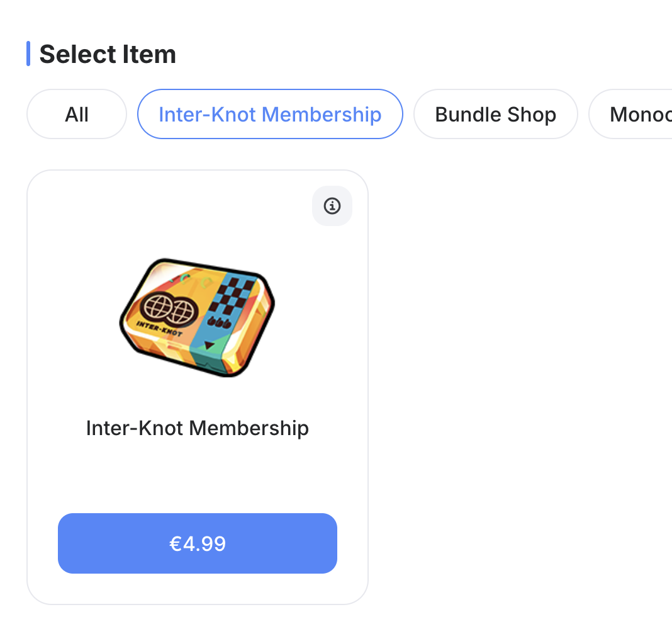The image size is (672, 641).
Task: Select the All filter tab
Action: tap(77, 114)
